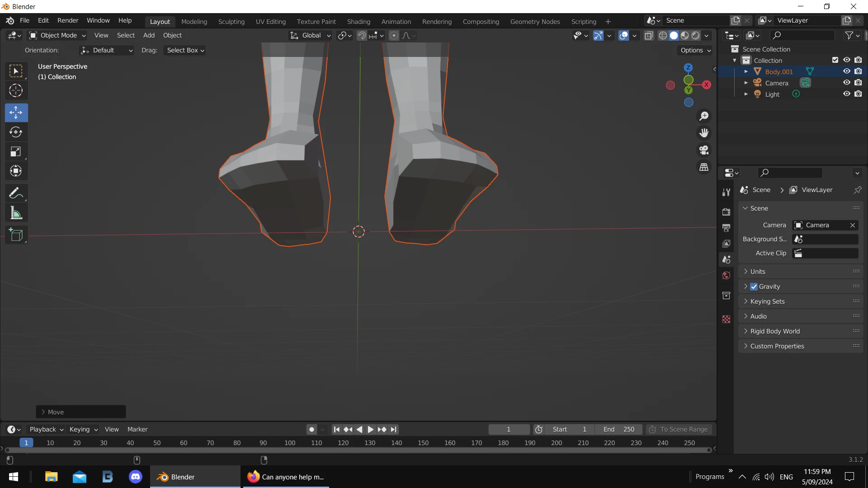Screen dimensions: 868x488
Task: Expand the Rigid Body World panel
Action: (x=775, y=331)
